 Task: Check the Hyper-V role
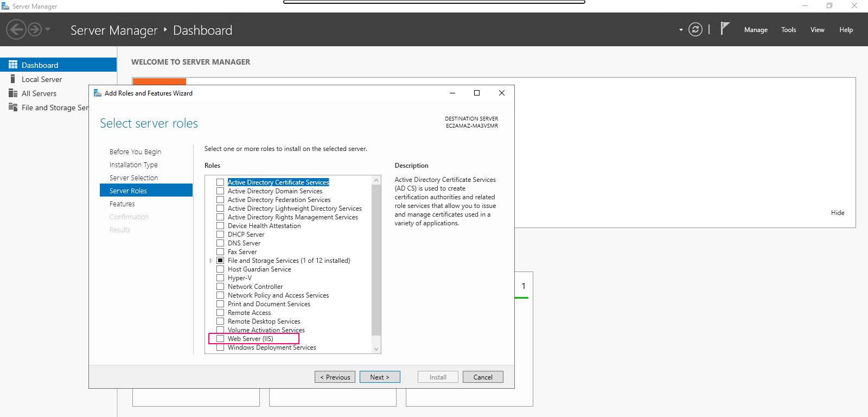click(x=220, y=278)
